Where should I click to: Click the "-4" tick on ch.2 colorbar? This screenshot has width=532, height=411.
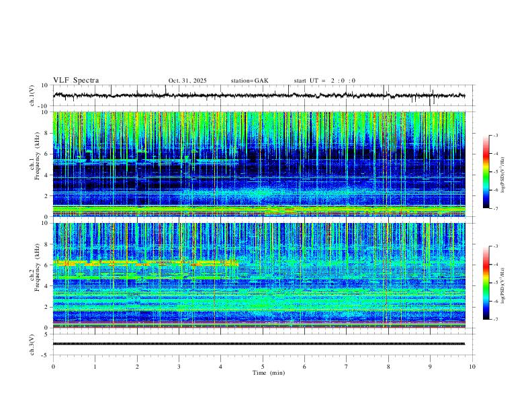coord(495,264)
